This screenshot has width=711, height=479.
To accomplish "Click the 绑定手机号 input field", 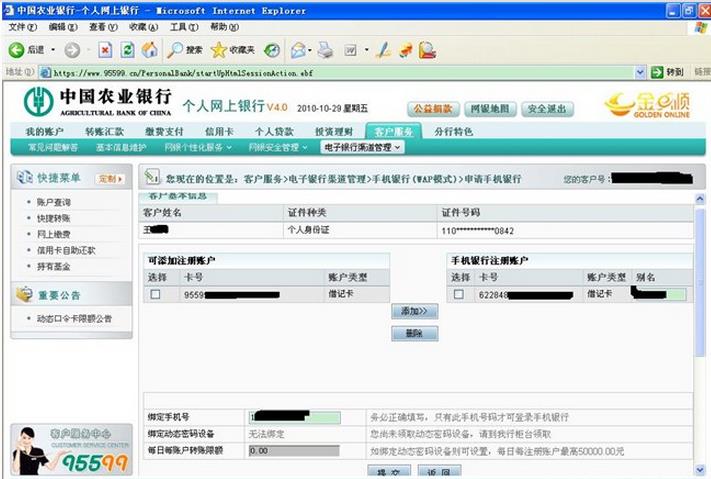I will [x=294, y=417].
